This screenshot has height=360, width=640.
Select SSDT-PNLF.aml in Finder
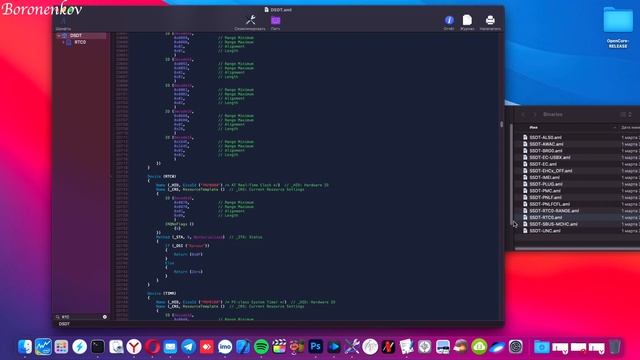545,198
